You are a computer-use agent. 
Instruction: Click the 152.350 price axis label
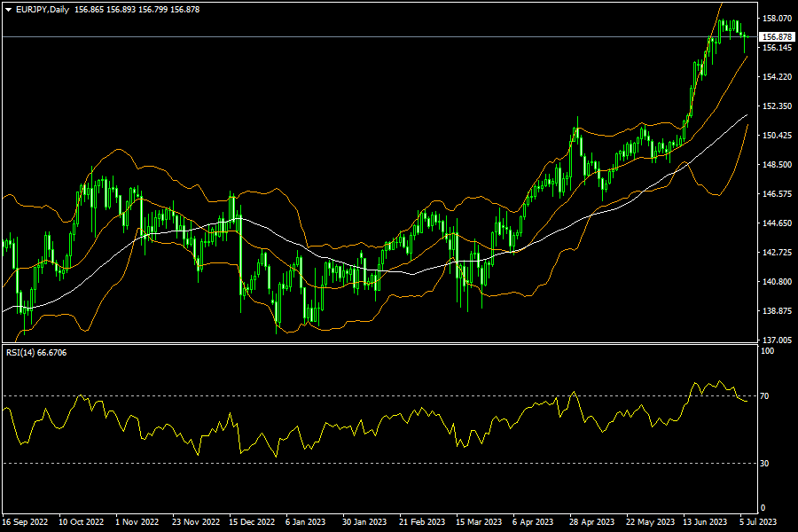(x=777, y=106)
